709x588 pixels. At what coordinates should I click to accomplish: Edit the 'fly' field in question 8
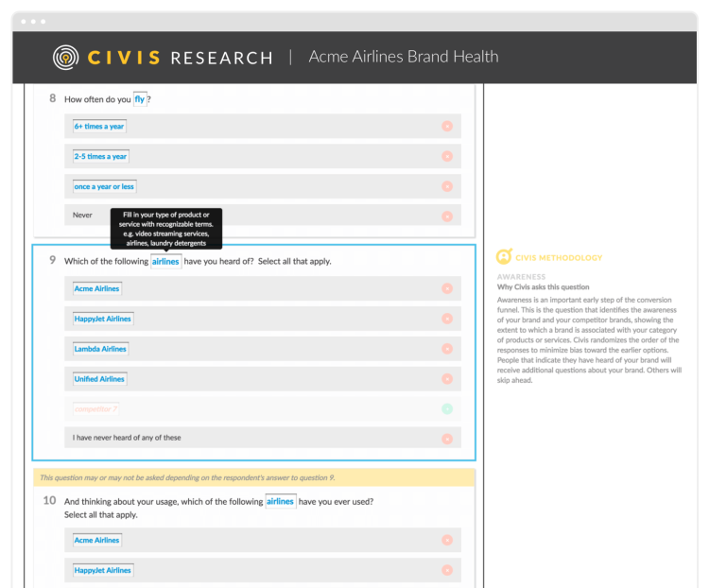(x=140, y=99)
